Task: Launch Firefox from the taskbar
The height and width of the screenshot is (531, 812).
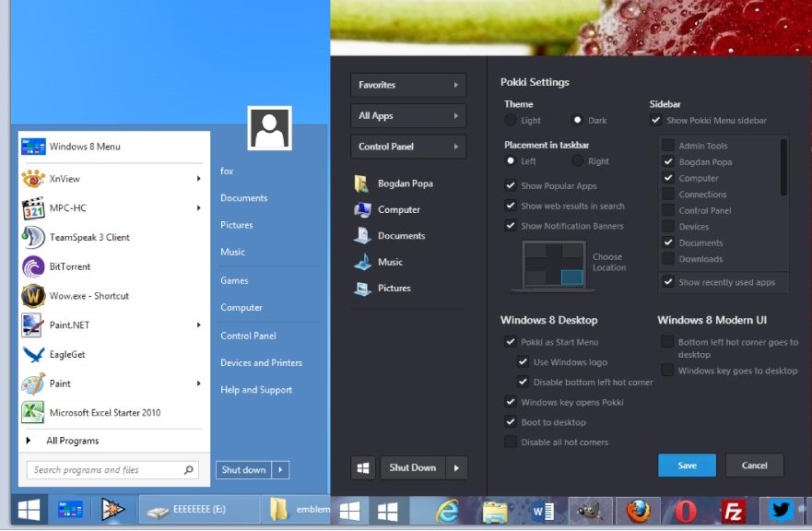Action: click(639, 512)
